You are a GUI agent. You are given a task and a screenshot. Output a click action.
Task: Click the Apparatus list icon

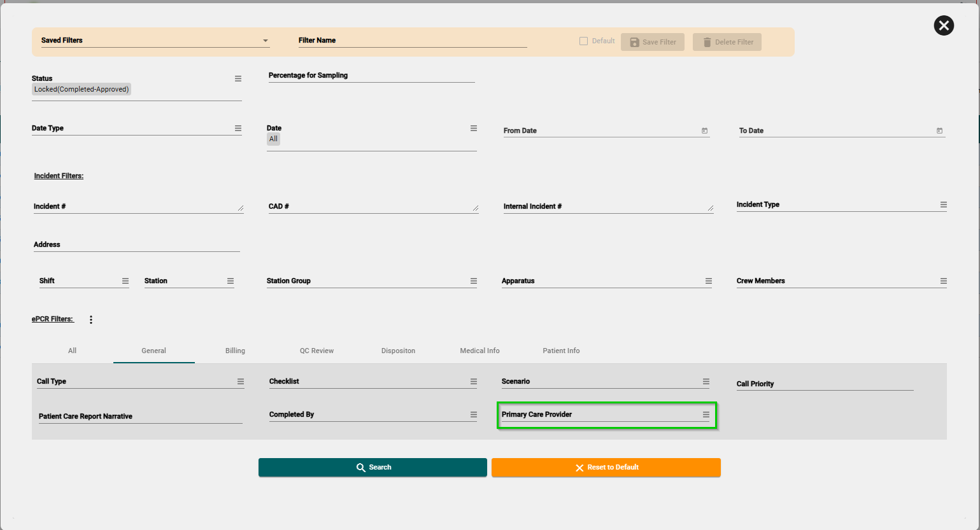point(708,281)
